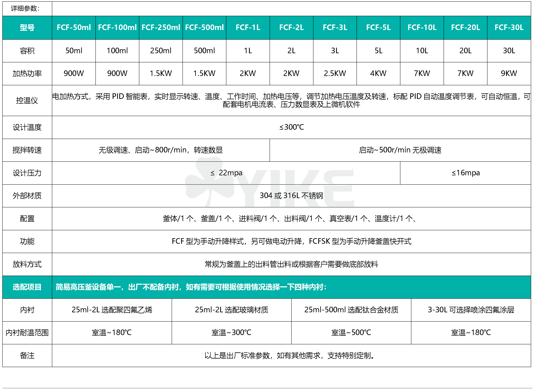Select the FCF-100ml model header cell

[117, 28]
